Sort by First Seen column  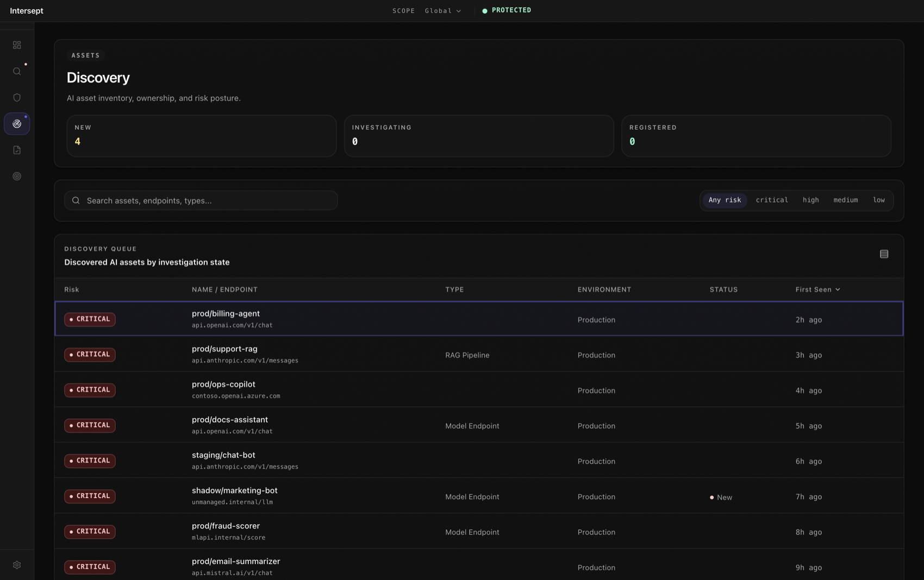pos(817,289)
